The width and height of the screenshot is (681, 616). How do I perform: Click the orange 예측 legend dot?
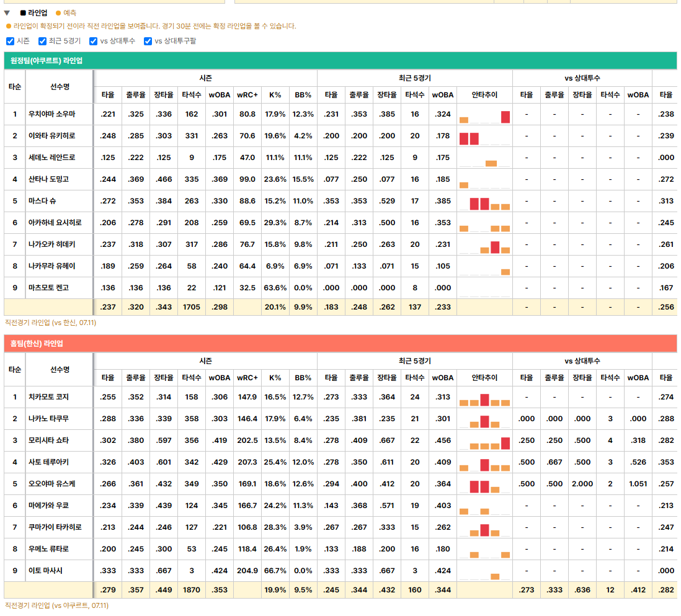point(58,13)
